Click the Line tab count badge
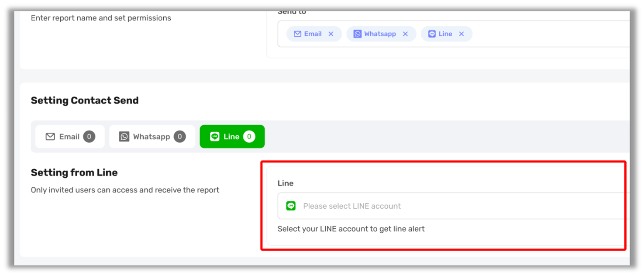 tap(249, 137)
